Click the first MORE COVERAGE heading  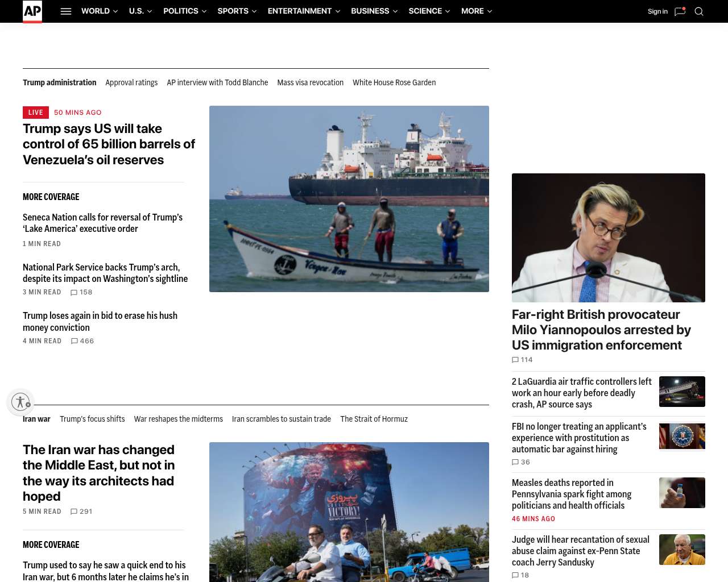(51, 197)
